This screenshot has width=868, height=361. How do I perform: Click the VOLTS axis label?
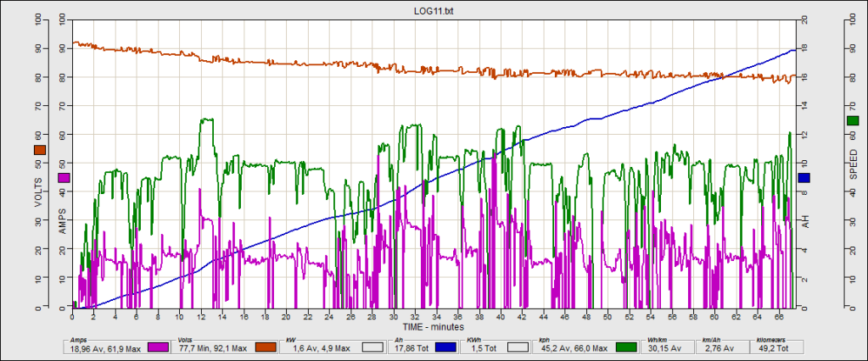click(39, 192)
